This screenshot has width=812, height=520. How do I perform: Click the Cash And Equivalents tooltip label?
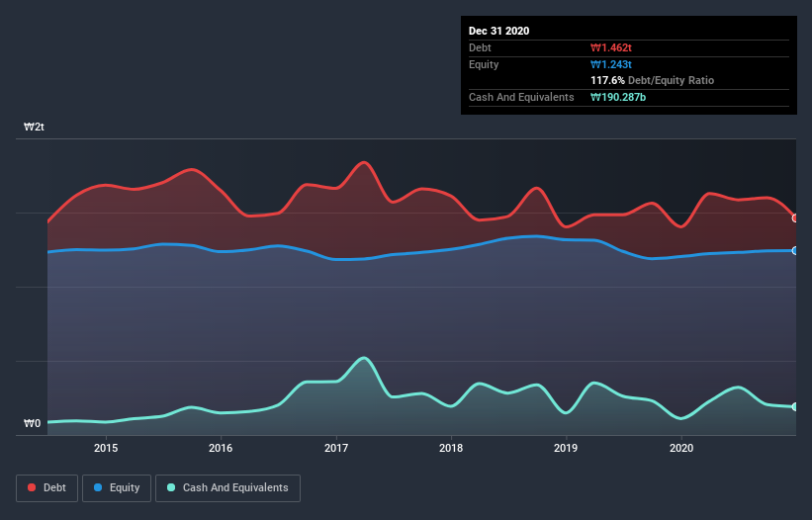coord(521,97)
